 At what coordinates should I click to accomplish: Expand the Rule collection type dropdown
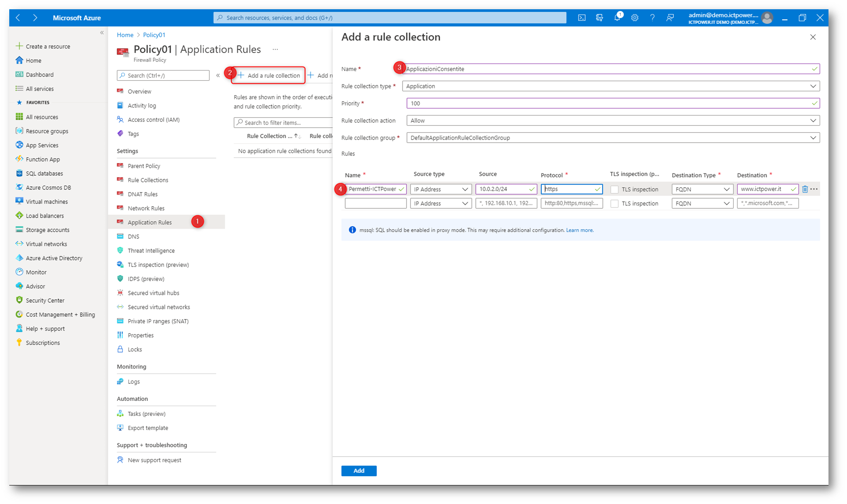(611, 86)
